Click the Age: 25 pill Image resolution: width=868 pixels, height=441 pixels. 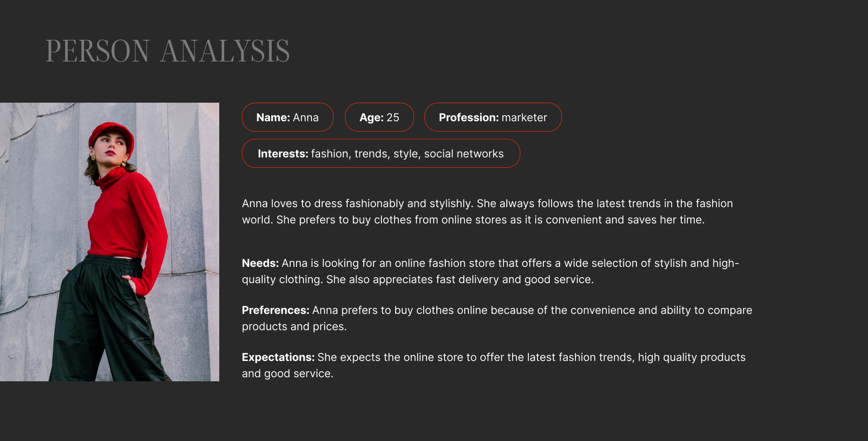pyautogui.click(x=379, y=118)
